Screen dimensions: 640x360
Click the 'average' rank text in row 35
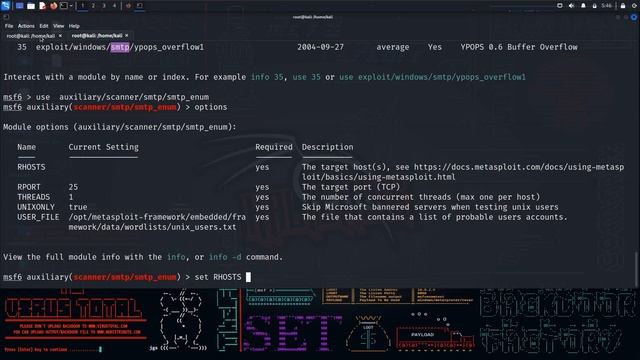point(393,47)
